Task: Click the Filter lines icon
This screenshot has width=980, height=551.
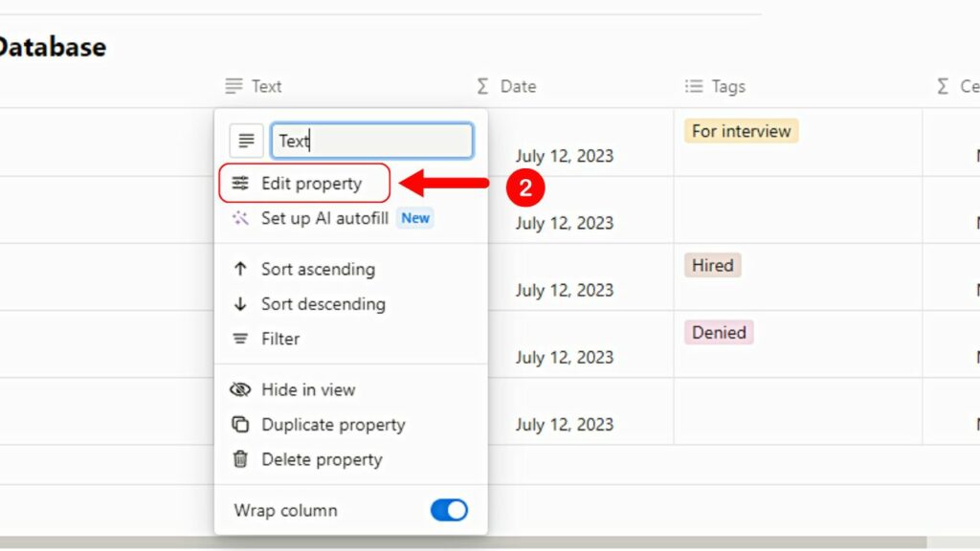Action: pyautogui.click(x=240, y=339)
